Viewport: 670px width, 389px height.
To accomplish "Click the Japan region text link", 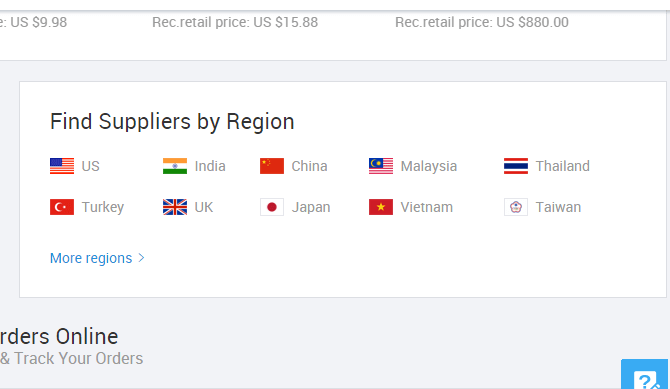I will 311,207.
